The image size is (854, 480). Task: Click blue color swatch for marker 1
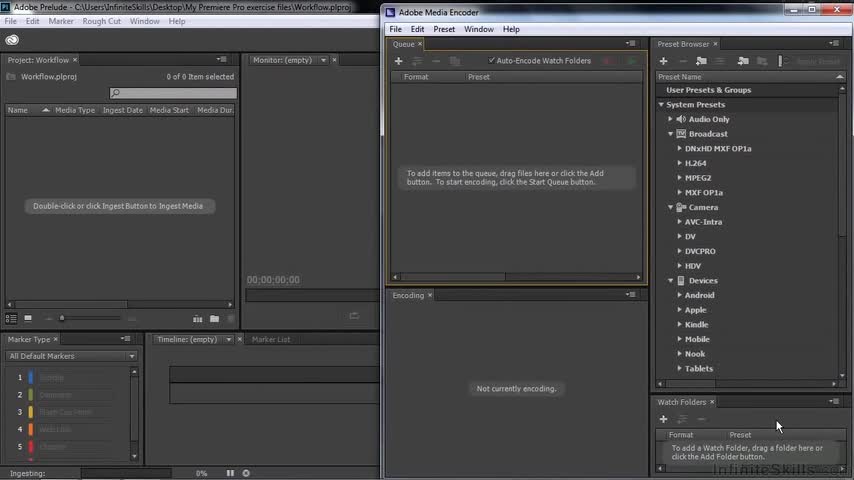pyautogui.click(x=30, y=377)
